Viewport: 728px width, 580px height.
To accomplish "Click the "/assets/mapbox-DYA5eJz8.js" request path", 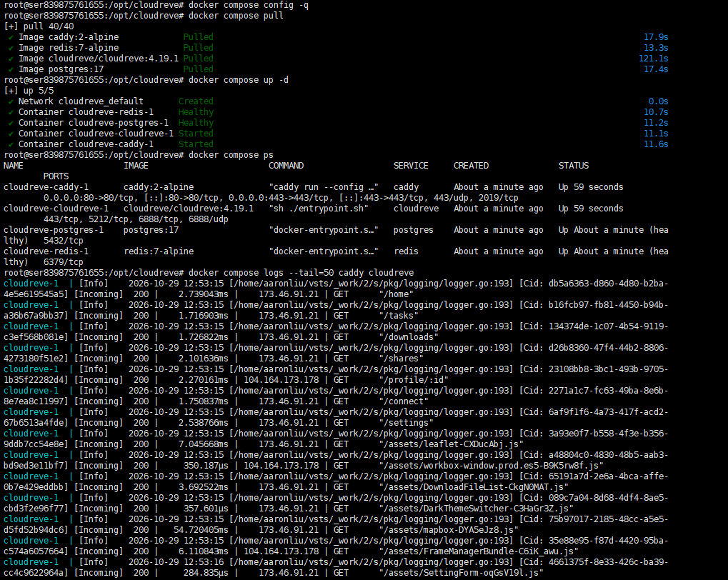I will (x=449, y=530).
